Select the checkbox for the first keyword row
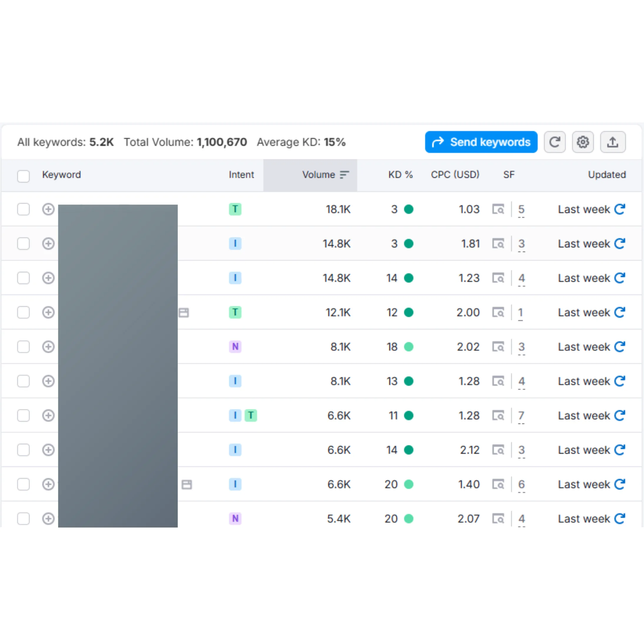644x644 pixels. pos(23,209)
